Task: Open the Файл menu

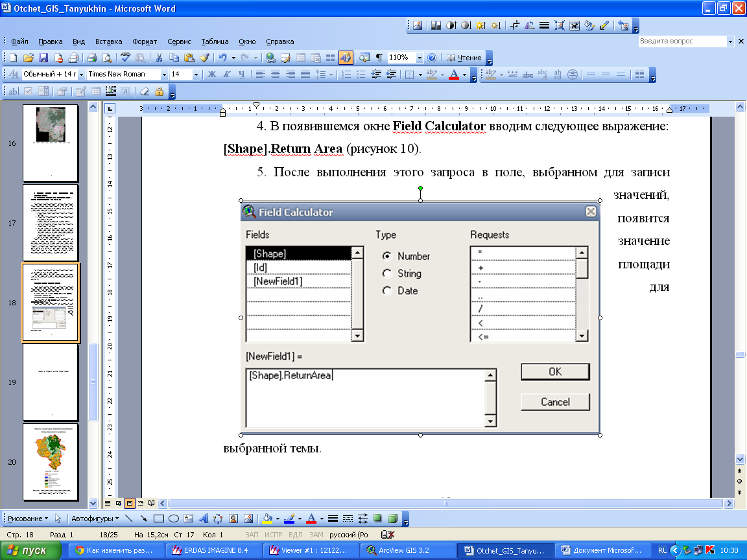Action: 19,41
